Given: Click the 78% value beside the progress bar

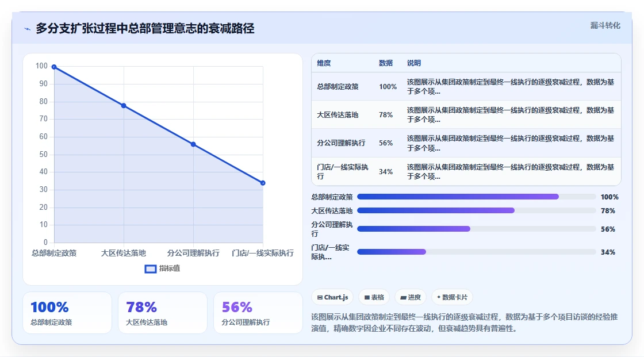Looking at the screenshot, I should click(608, 211).
